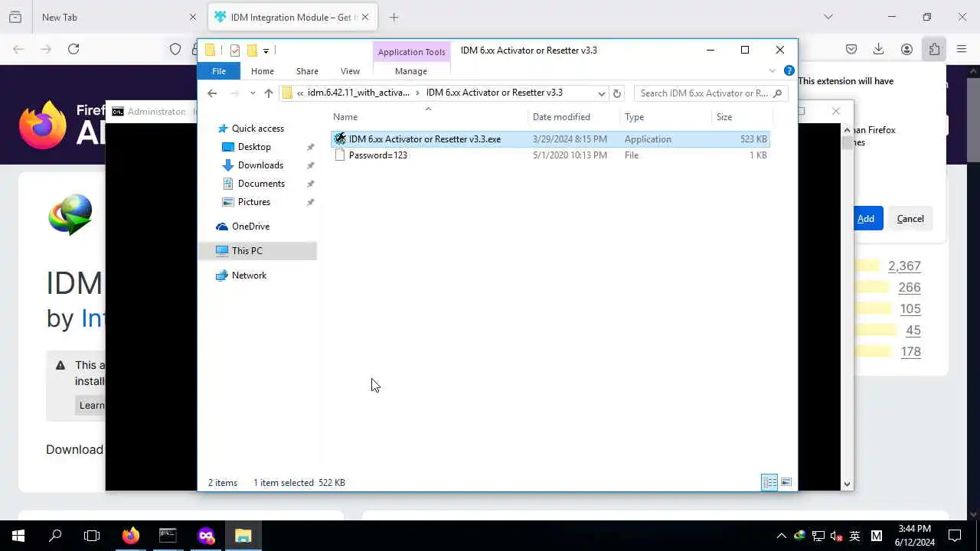Open Documents in the navigation pane

[261, 184]
